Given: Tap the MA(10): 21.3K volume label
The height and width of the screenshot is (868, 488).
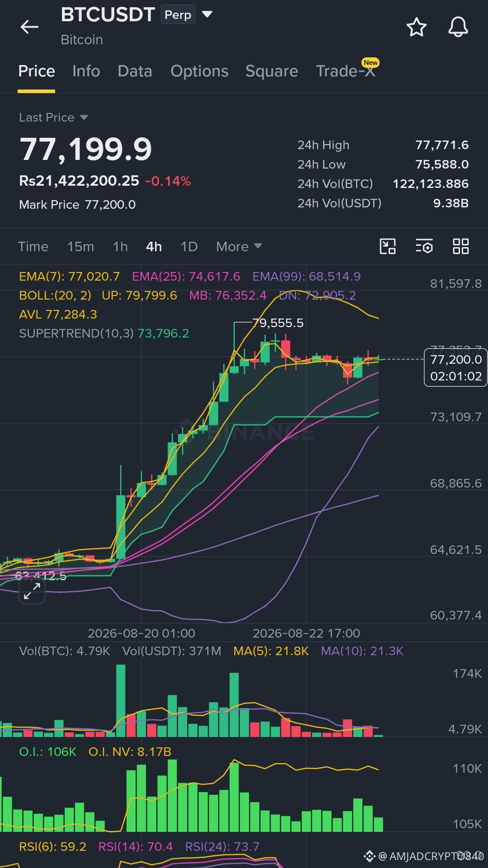Looking at the screenshot, I should click(x=362, y=651).
